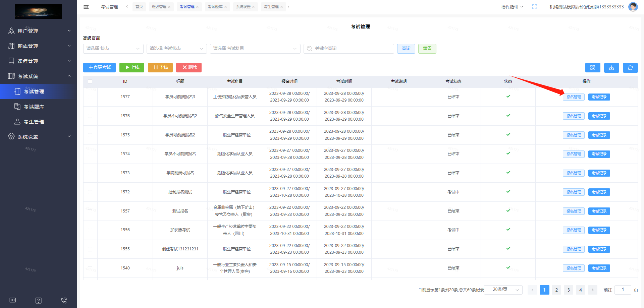Collapse 考试系统 sidebar menu
Screen dimensions: 644x308
39,76
